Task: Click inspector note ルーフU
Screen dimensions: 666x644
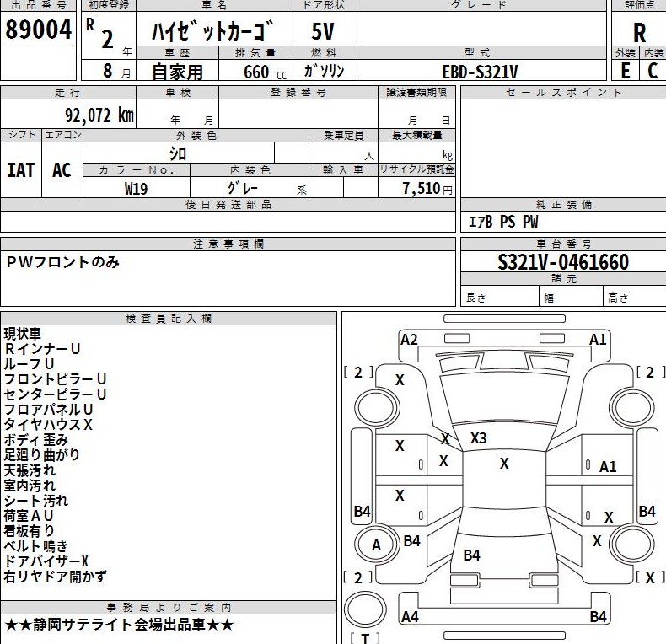Action: tap(29, 364)
